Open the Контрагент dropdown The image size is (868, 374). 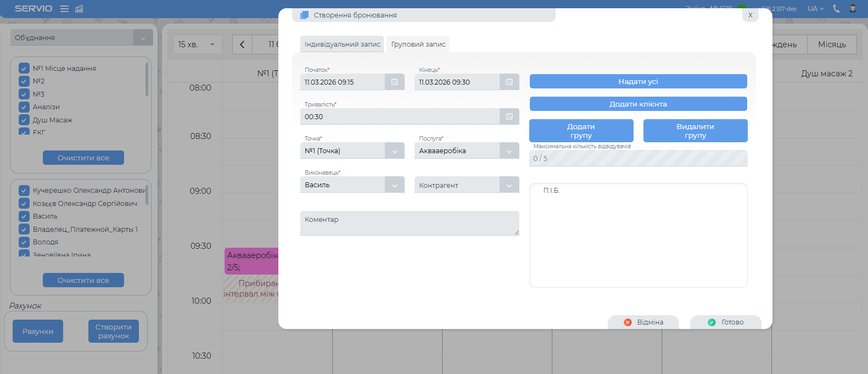pos(509,185)
